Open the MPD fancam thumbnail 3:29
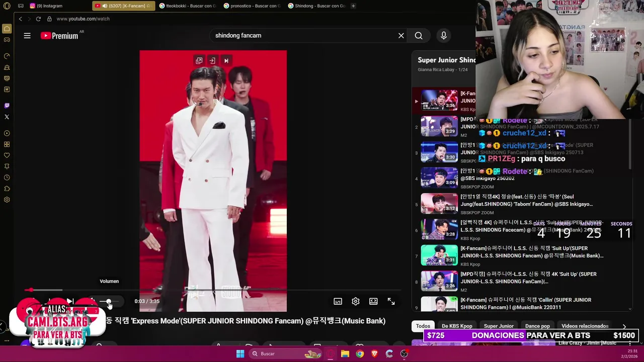The width and height of the screenshot is (644, 362). pos(439,126)
